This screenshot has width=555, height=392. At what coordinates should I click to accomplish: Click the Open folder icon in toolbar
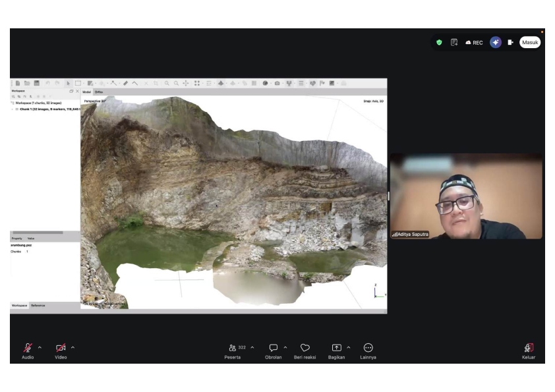[27, 83]
